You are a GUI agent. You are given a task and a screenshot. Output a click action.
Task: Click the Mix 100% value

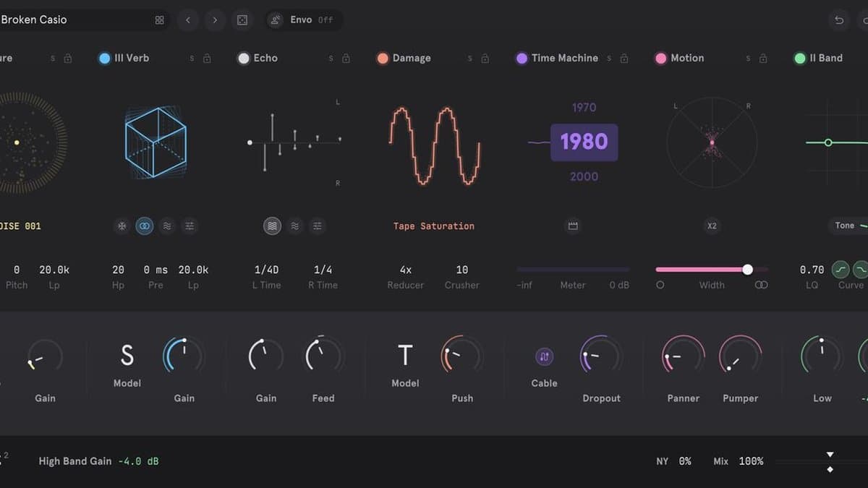point(751,461)
